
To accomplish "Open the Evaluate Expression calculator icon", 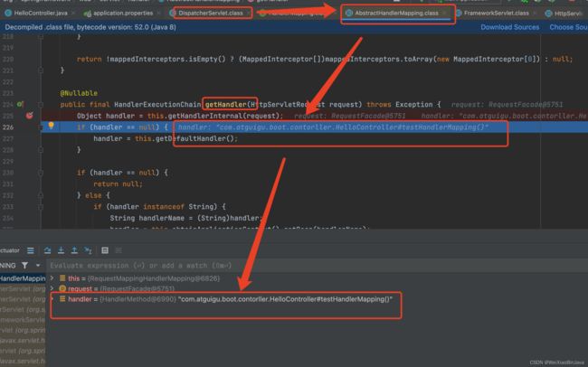I will (105, 250).
